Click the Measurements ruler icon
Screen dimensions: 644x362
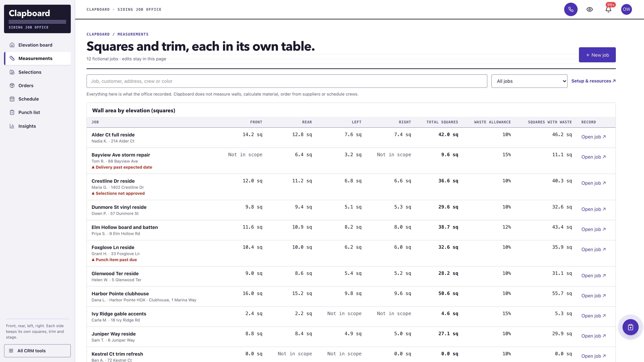pos(12,58)
